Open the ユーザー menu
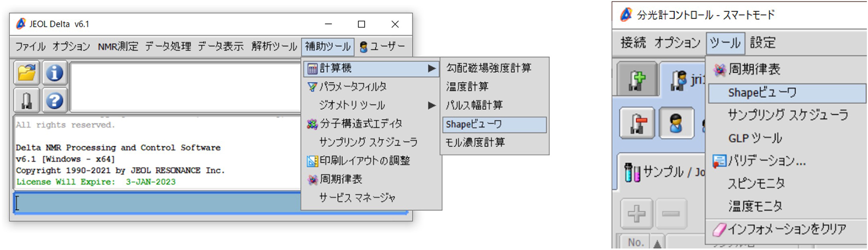The height and width of the screenshot is (250, 868). pos(382,46)
